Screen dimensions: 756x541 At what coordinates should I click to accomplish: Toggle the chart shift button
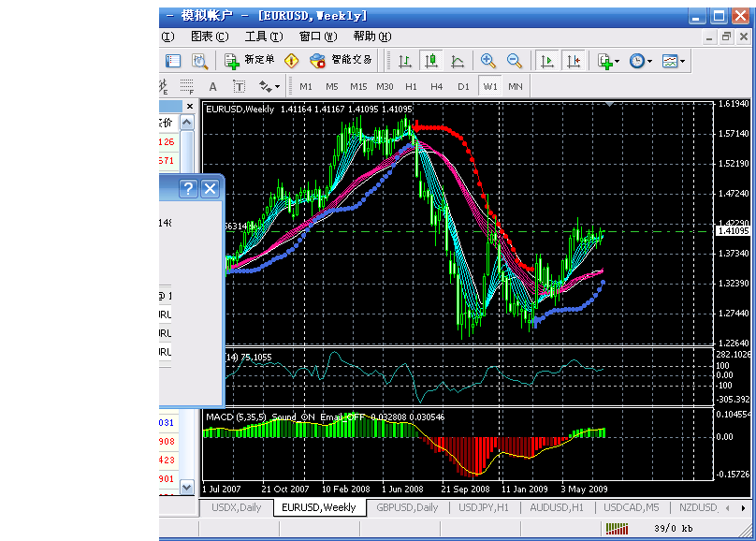click(x=574, y=61)
